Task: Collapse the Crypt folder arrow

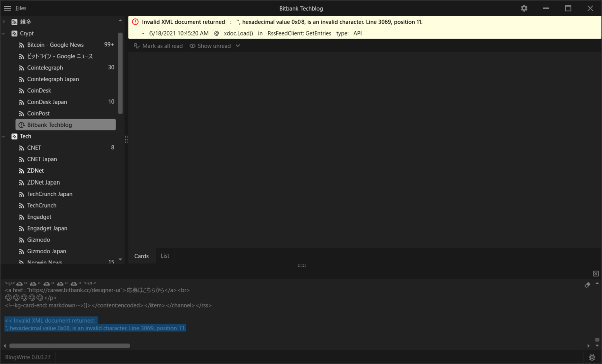Action: (4, 33)
